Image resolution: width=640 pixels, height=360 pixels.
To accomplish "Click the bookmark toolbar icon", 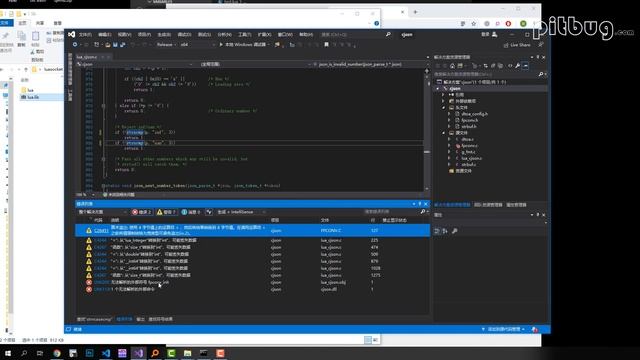I will [326, 44].
